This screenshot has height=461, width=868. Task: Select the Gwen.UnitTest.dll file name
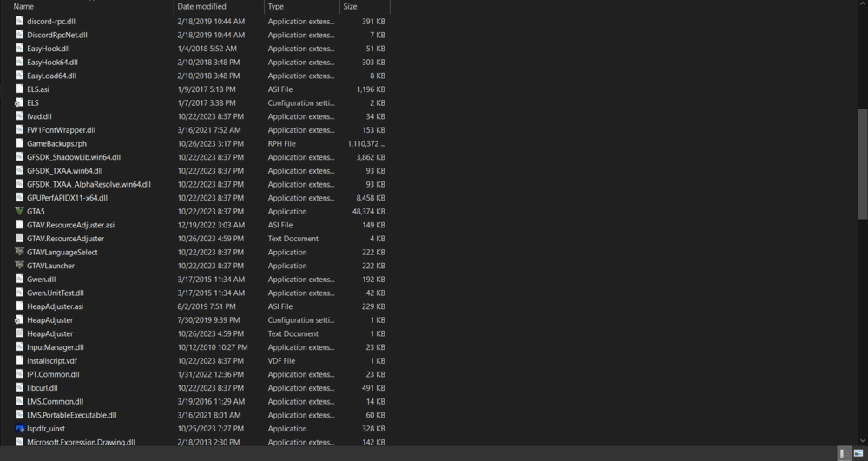point(56,293)
